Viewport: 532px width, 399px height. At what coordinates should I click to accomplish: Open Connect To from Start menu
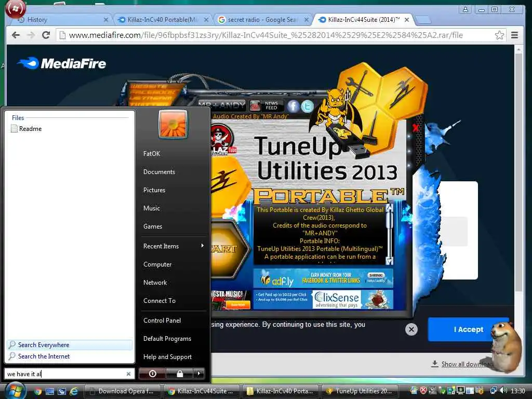point(159,301)
